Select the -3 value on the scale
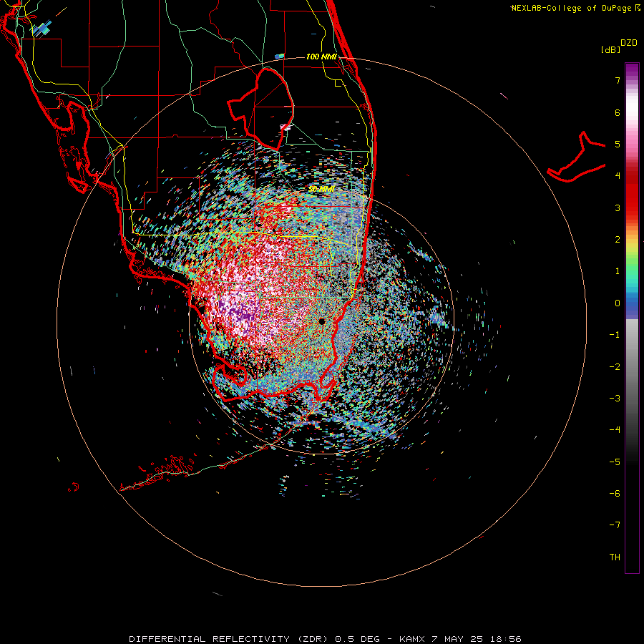This screenshot has height=644, width=644. (615, 399)
